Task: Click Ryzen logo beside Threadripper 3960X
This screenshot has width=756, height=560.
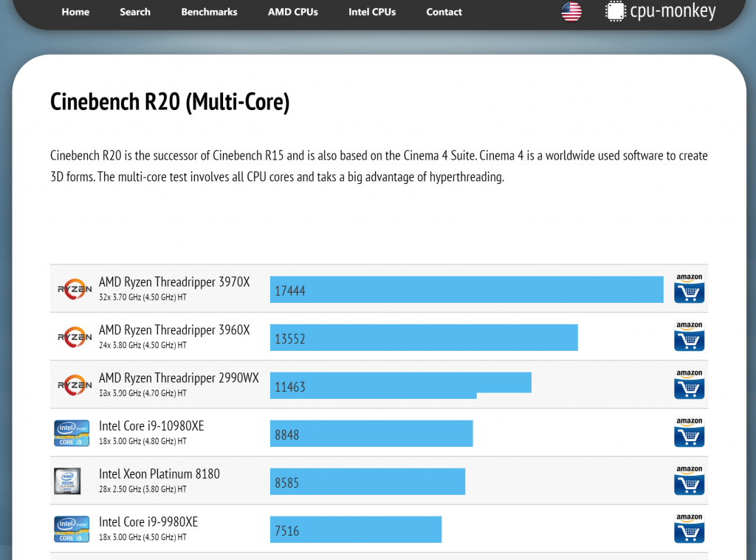Action: point(75,337)
